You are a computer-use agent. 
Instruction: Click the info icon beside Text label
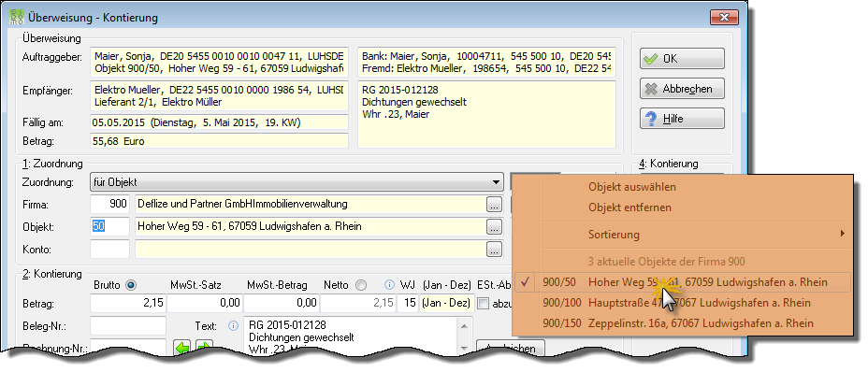233,325
